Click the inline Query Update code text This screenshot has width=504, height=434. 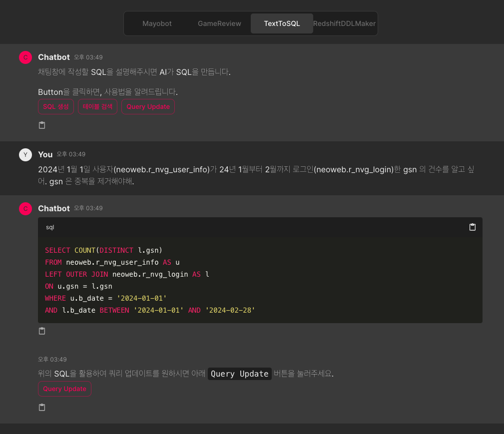click(x=239, y=374)
